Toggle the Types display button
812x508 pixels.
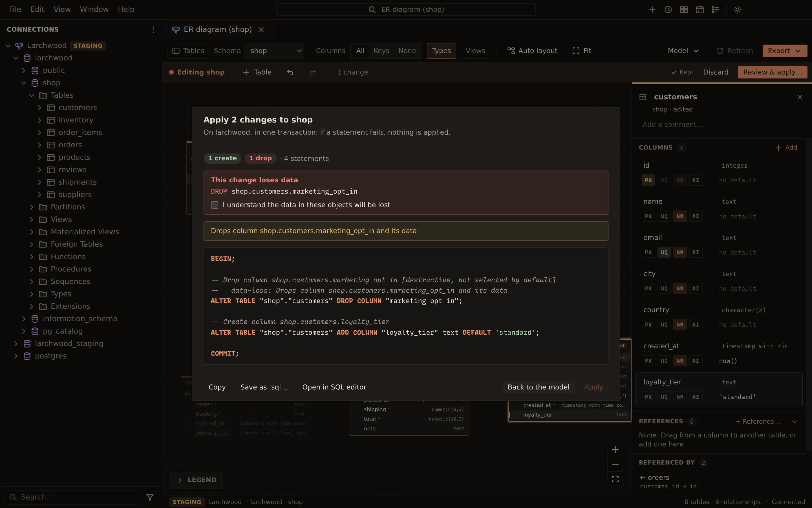coord(441,51)
